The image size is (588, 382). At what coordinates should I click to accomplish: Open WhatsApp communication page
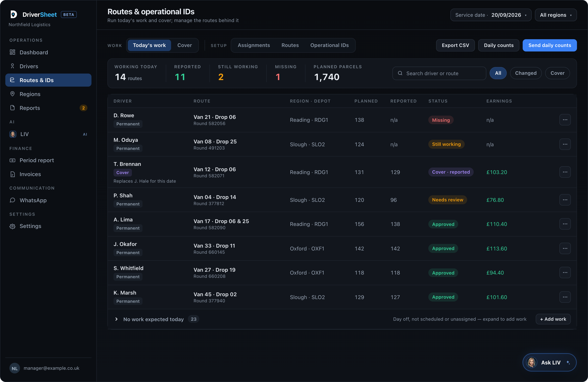(48, 200)
